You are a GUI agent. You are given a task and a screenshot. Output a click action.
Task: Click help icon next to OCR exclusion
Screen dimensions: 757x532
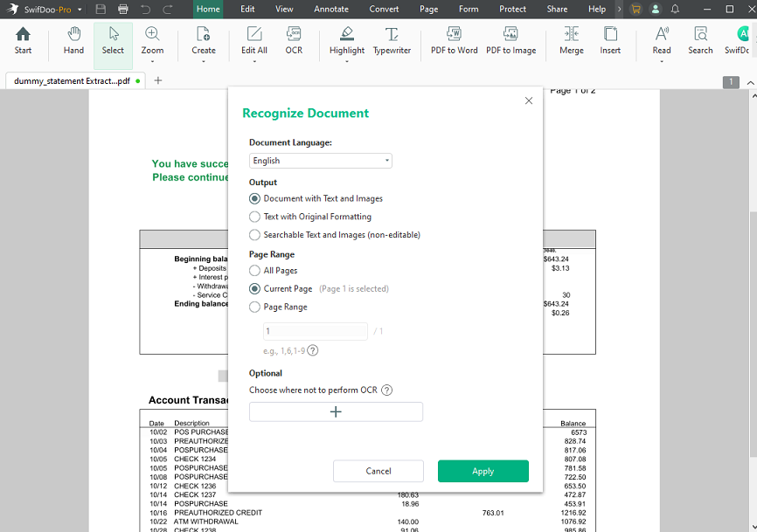386,390
